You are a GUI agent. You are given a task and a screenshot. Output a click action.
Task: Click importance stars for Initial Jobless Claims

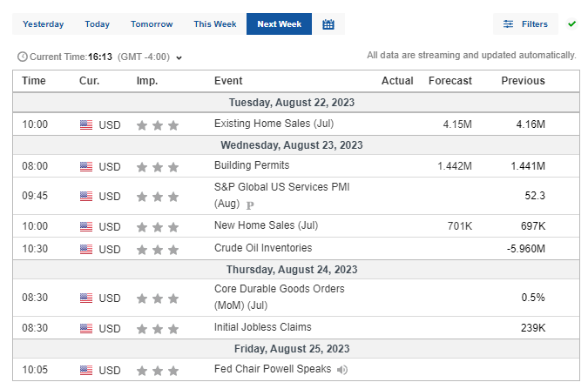point(158,329)
